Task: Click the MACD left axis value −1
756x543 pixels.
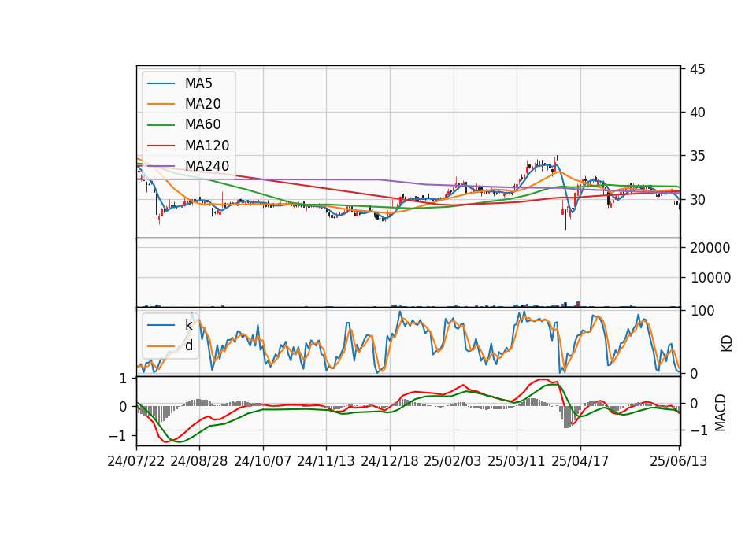Action: point(118,436)
